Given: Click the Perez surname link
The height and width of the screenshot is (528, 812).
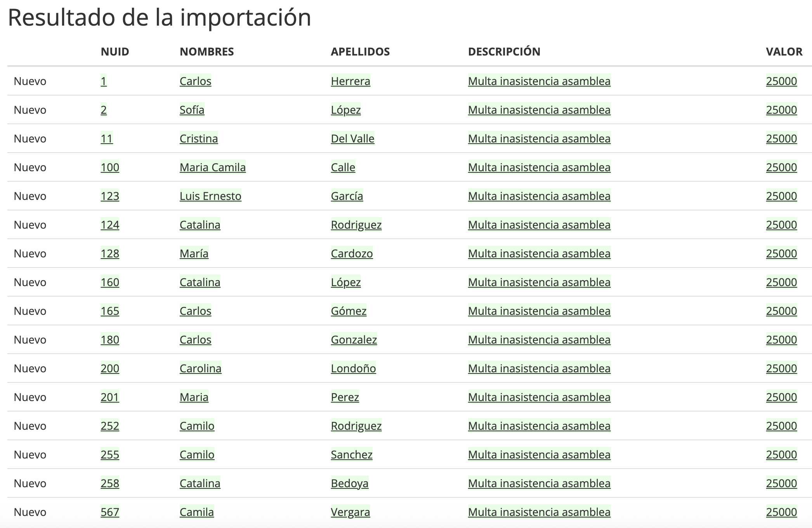Looking at the screenshot, I should click(x=345, y=397).
